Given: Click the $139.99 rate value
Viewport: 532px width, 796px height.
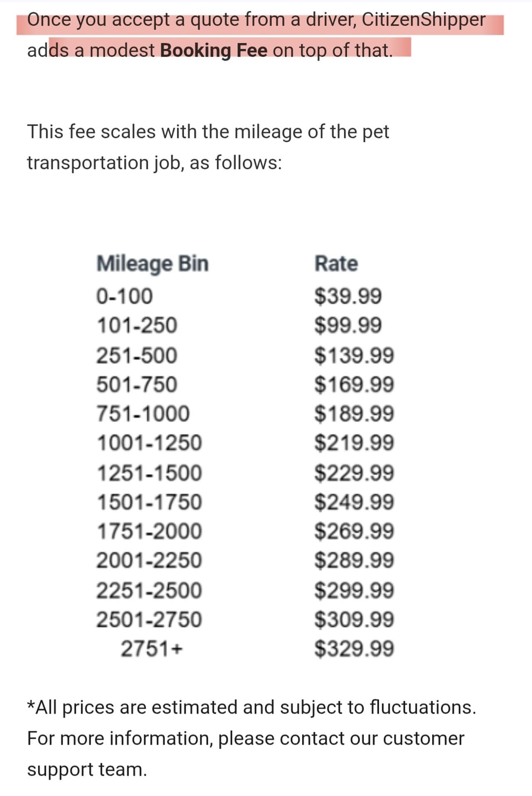Looking at the screenshot, I should click(354, 356).
